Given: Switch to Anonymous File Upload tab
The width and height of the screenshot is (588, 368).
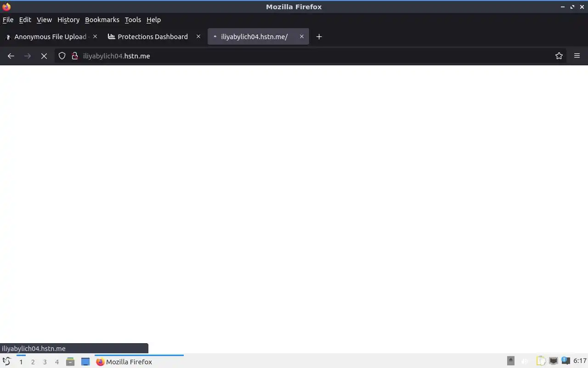Looking at the screenshot, I should pos(51,37).
